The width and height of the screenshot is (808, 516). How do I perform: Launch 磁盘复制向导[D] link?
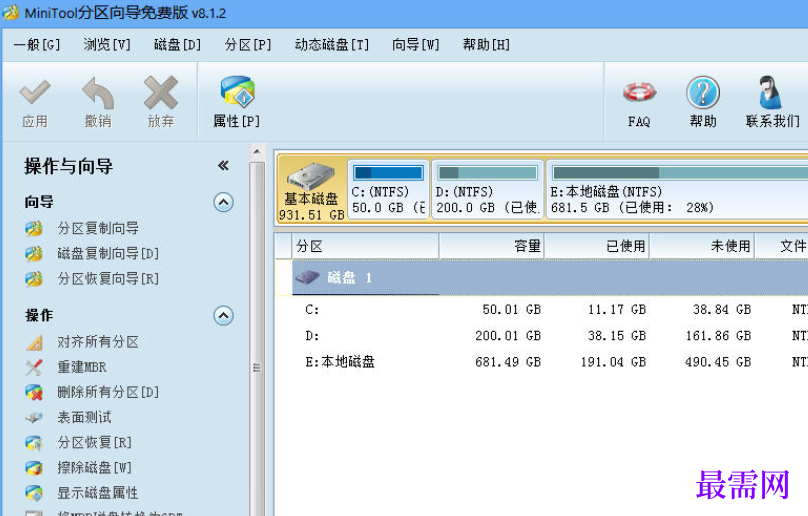coord(108,254)
